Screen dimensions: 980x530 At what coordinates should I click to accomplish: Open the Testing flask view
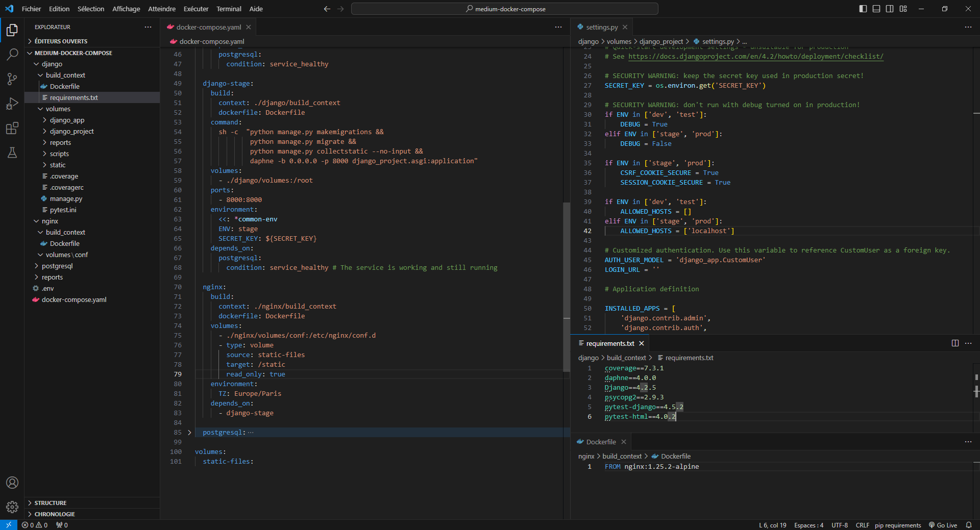click(12, 153)
